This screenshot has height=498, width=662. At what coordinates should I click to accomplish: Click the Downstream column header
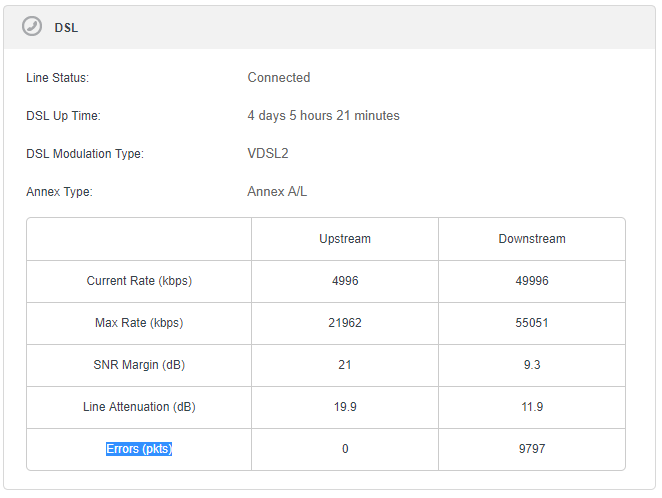[532, 239]
